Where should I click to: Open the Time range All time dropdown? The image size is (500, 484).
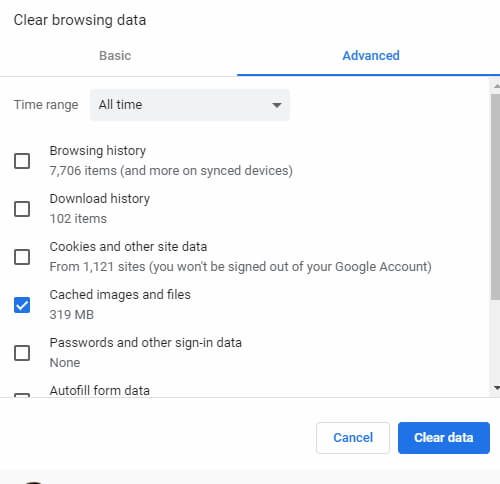click(190, 105)
